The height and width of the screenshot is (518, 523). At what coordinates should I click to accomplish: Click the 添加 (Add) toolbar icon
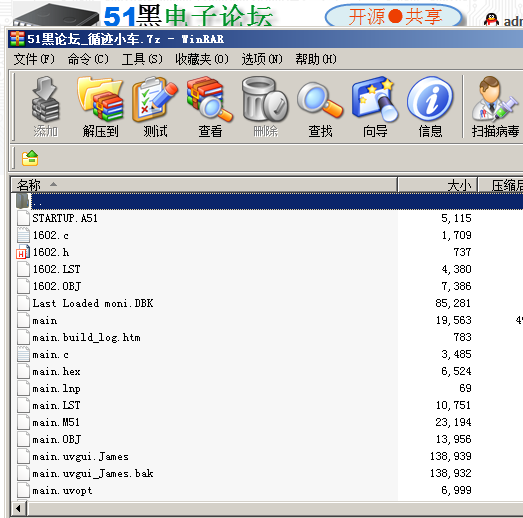point(45,107)
